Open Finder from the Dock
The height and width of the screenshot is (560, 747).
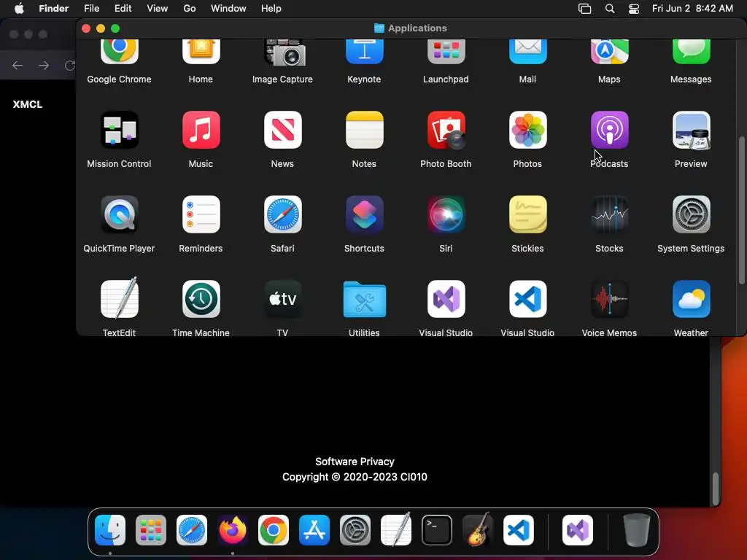click(110, 530)
